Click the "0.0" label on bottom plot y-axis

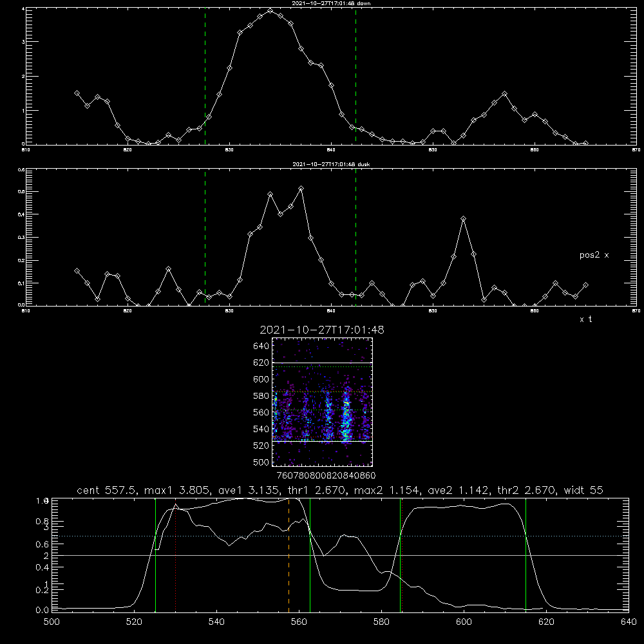42,611
